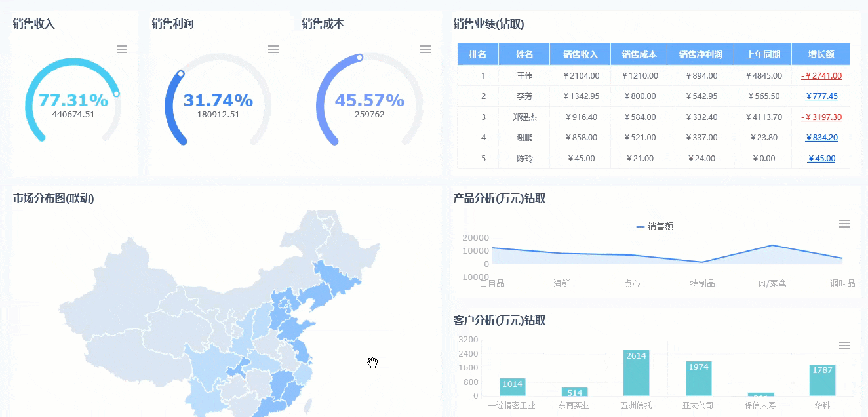Click the -¥2741.00 growth link
The height and width of the screenshot is (417, 868).
click(821, 75)
